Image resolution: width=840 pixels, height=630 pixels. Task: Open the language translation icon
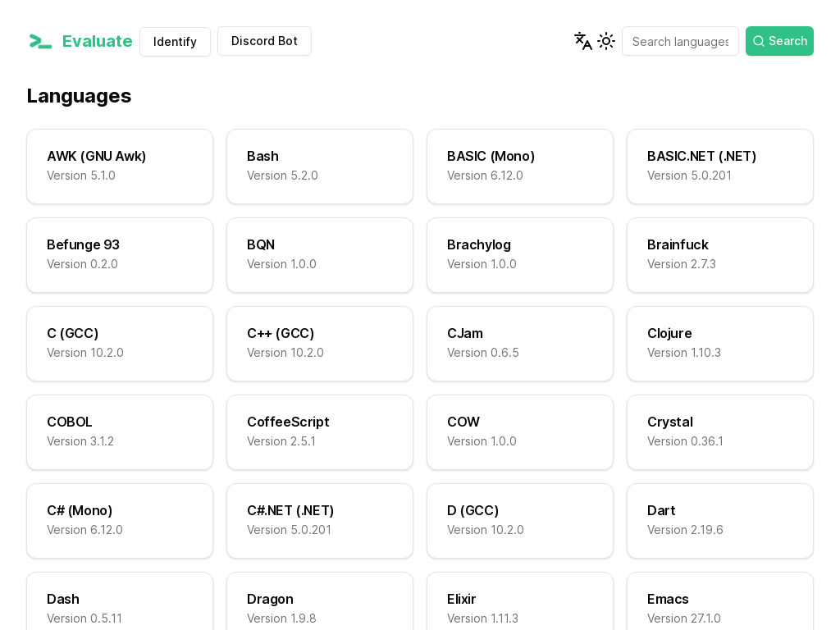(583, 41)
